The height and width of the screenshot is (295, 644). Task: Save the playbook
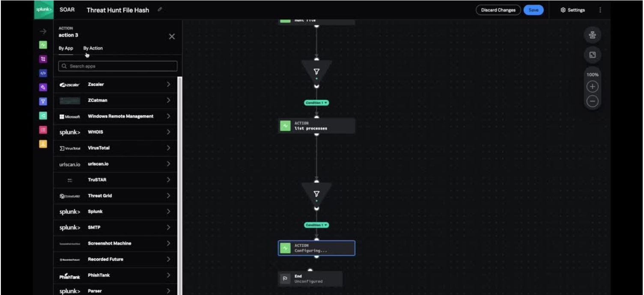coord(534,10)
